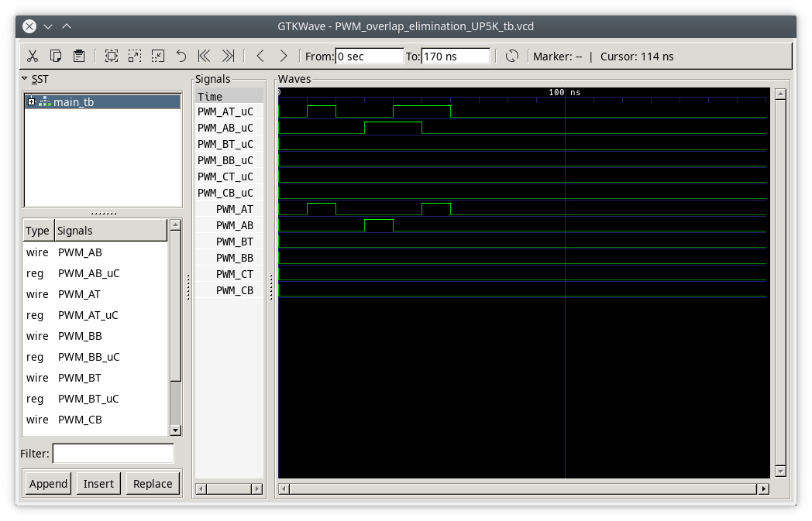Jump to start of waveform time
This screenshot has width=812, height=521.
pyautogui.click(x=204, y=56)
